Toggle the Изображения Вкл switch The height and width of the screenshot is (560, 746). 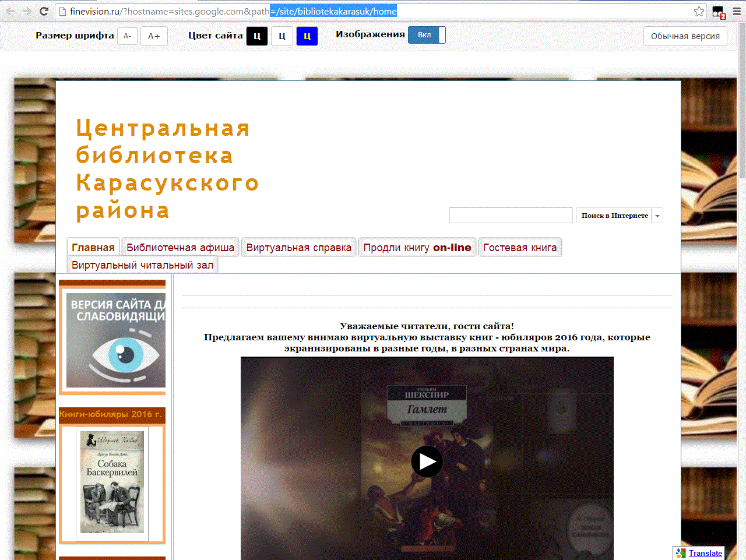(427, 35)
